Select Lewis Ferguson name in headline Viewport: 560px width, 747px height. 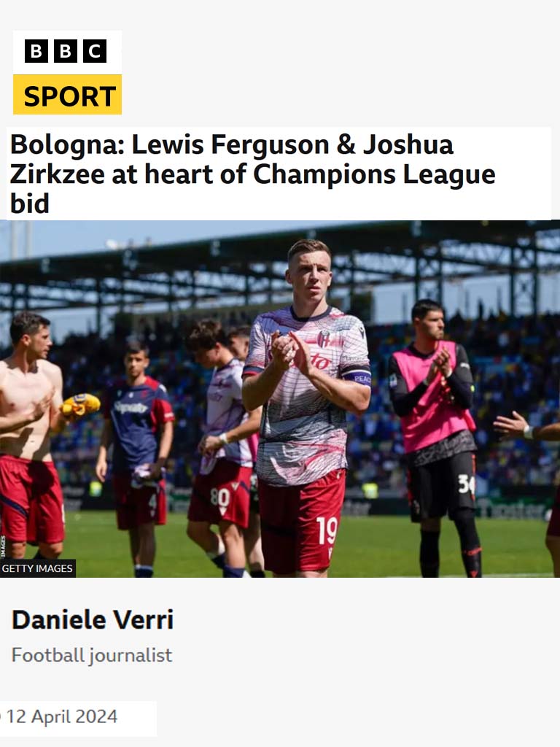click(230, 145)
